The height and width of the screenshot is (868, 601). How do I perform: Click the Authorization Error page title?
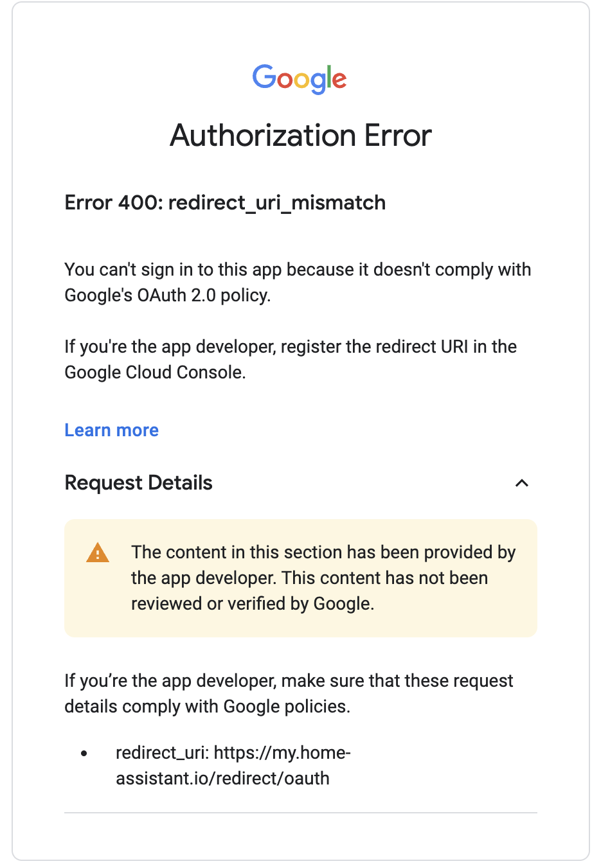300,136
